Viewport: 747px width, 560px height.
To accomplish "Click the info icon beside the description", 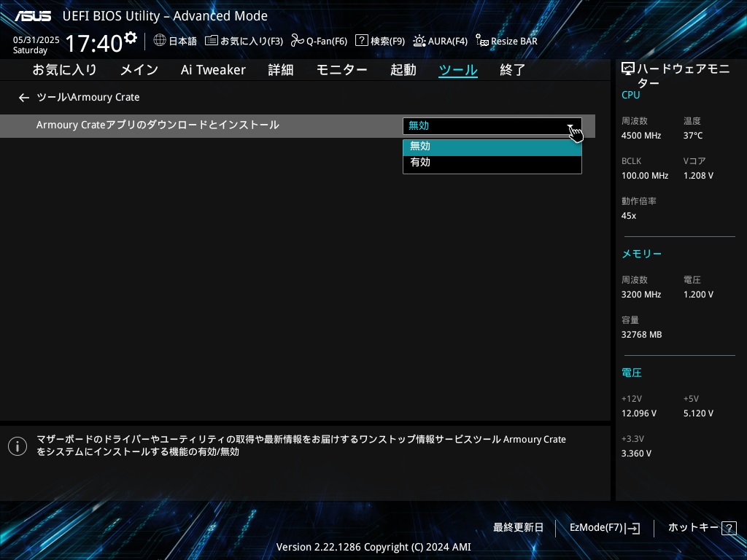I will 18,446.
